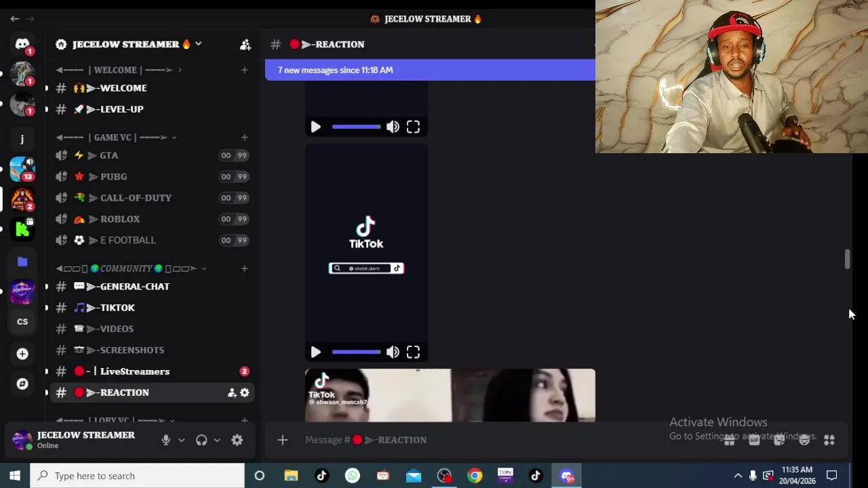Seek on the TikTok logo video progress bar

click(x=356, y=352)
